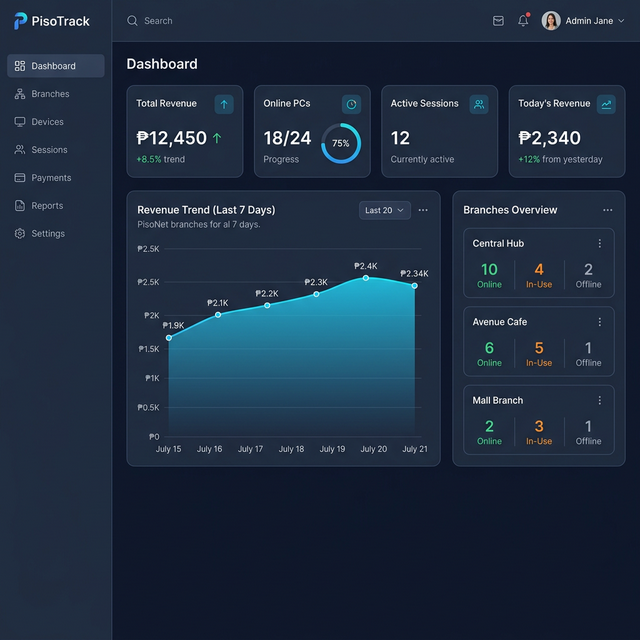Click the mail inbox icon in header
The height and width of the screenshot is (640, 640).
(x=498, y=21)
